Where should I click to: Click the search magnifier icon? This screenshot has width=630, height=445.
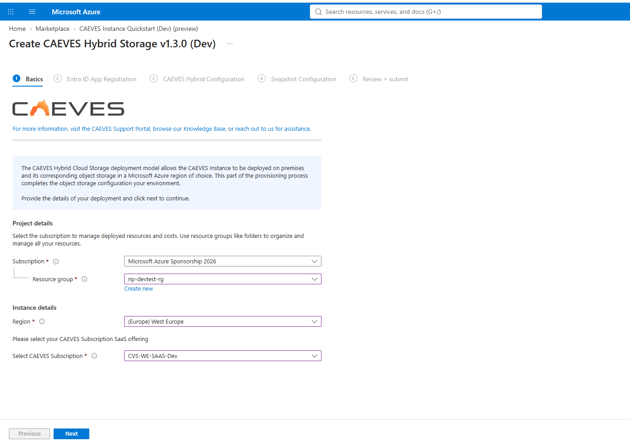[318, 12]
